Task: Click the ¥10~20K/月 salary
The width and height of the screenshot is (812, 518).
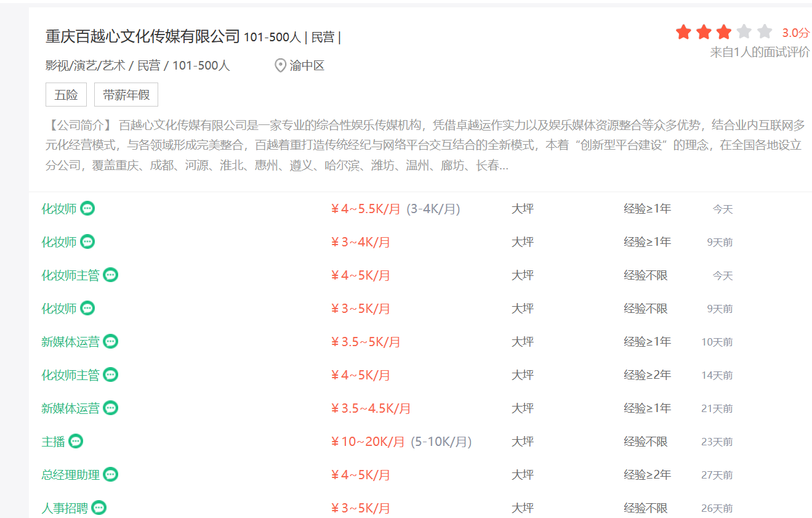Action: [368, 442]
